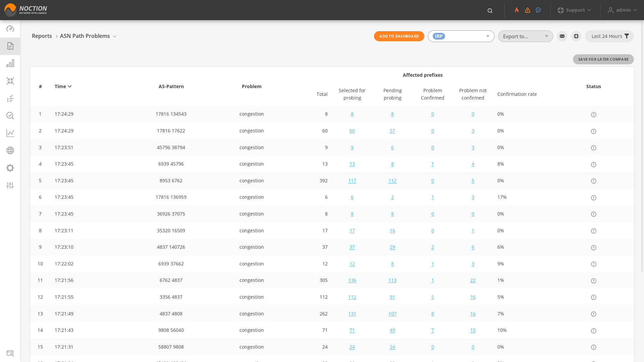Viewport: 644px width, 362px height.
Task: Click the Reports breadcrumb menu item
Action: tap(42, 36)
